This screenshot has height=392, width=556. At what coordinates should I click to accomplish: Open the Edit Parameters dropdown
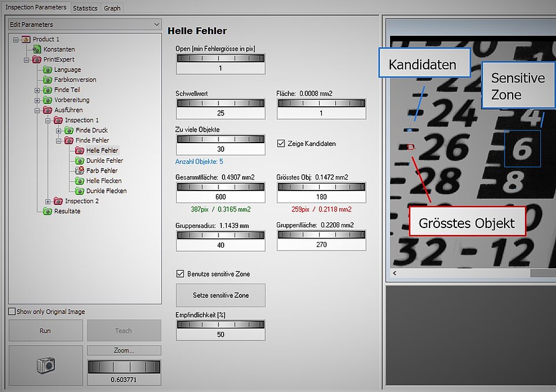tap(84, 25)
